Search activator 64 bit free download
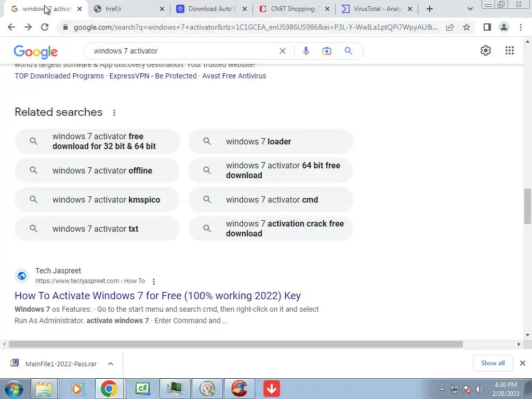Viewport: 532px width, 399px height. pyautogui.click(x=271, y=170)
